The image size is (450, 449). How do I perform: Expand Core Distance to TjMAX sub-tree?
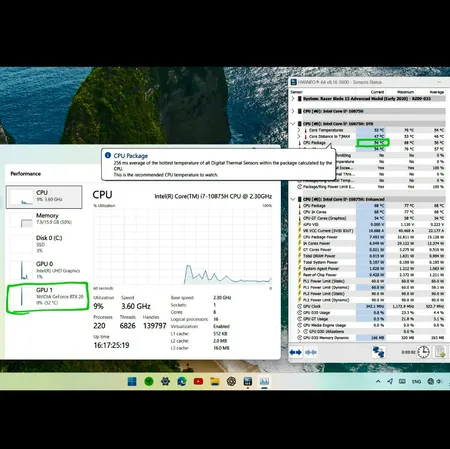(x=299, y=136)
